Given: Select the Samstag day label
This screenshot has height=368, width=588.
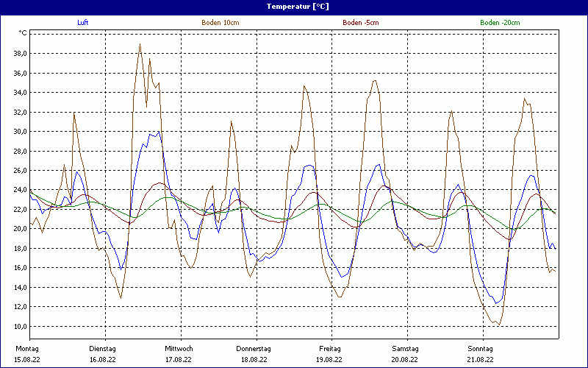Looking at the screenshot, I should tap(405, 348).
